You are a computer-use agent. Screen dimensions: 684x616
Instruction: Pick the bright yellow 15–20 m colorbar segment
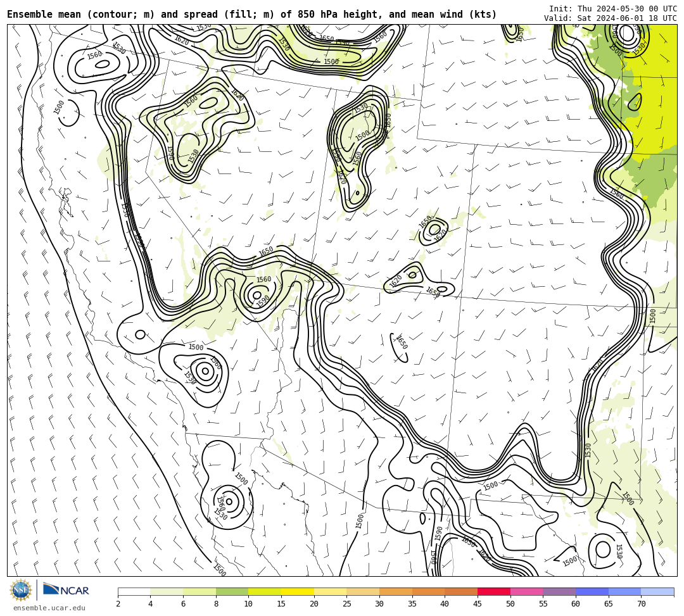pos(298,591)
